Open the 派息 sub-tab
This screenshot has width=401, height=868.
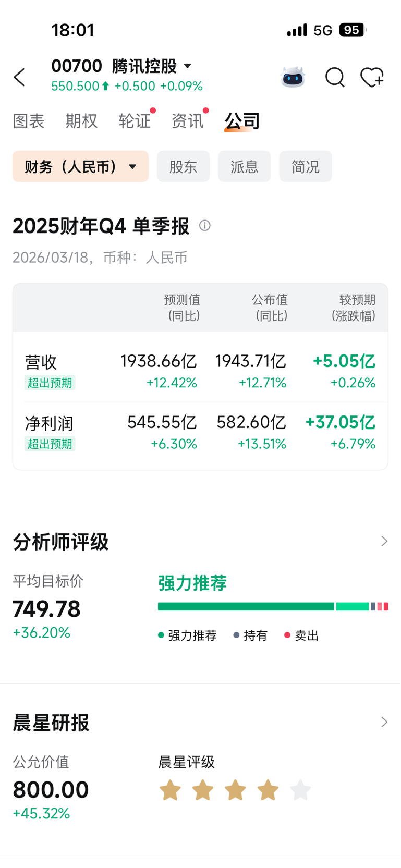pyautogui.click(x=245, y=166)
